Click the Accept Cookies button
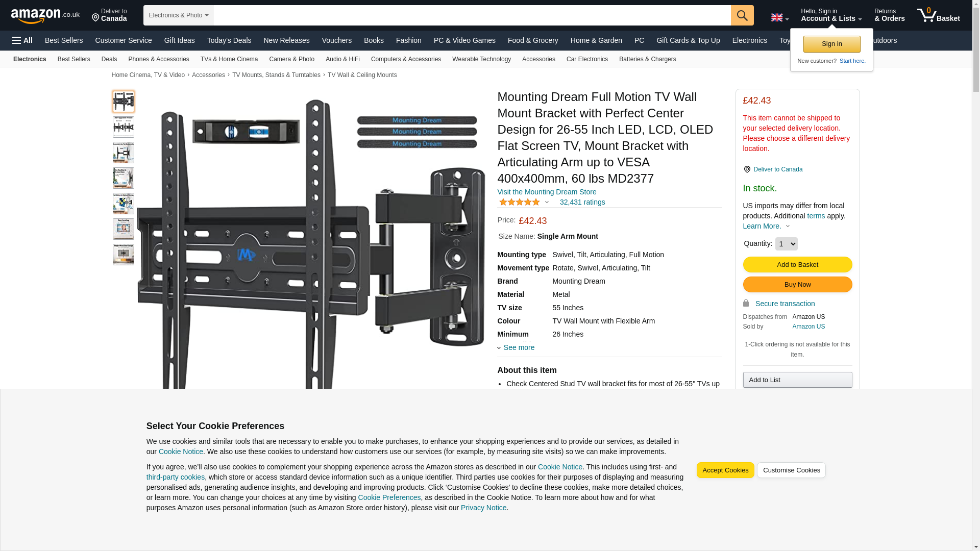The height and width of the screenshot is (551, 980). (x=725, y=470)
